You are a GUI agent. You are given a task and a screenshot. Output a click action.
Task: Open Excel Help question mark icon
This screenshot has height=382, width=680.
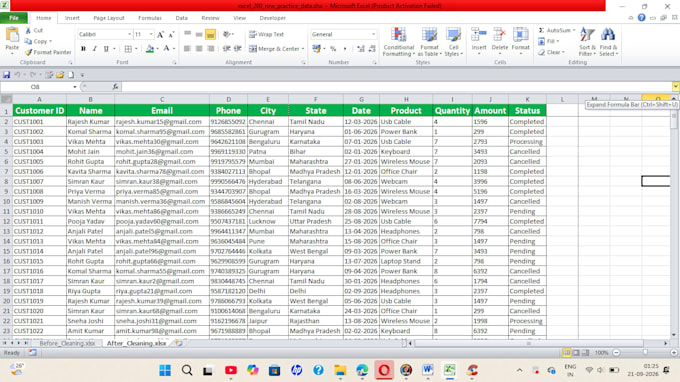(641, 18)
